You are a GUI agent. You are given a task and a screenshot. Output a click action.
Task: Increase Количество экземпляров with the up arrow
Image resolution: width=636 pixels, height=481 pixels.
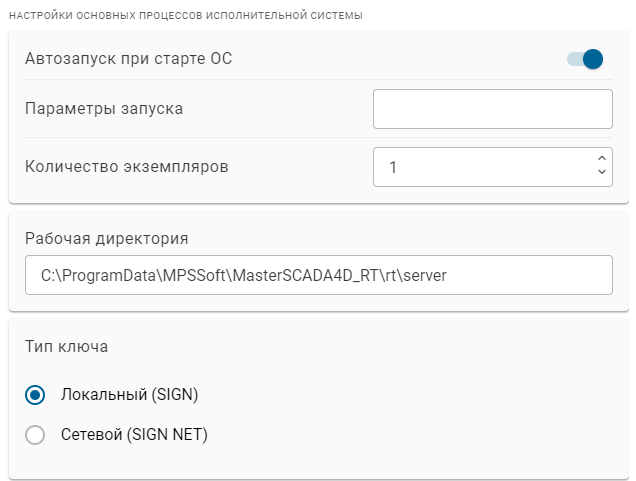click(601, 158)
